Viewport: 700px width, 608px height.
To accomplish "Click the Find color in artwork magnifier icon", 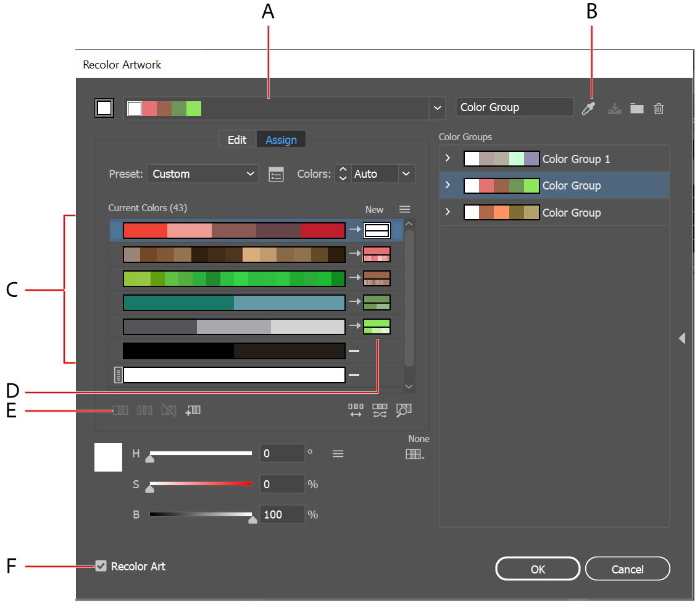I will pyautogui.click(x=404, y=410).
